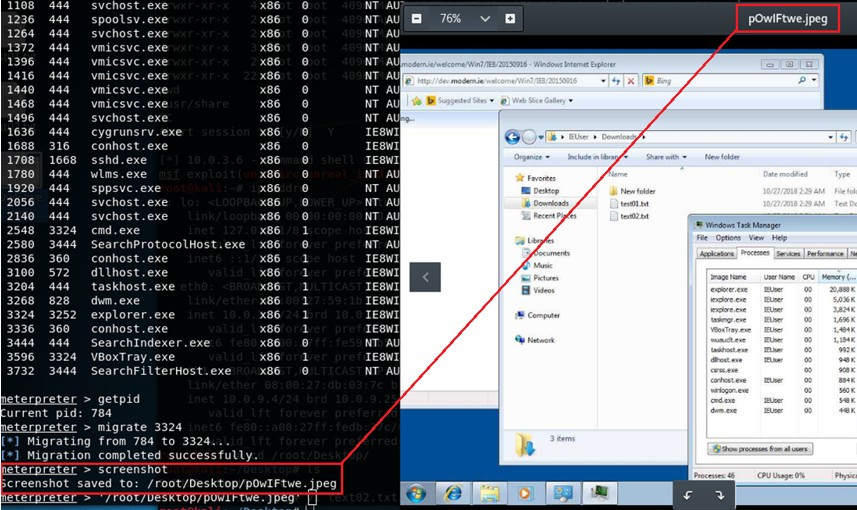Click Downloads in the Explorer breadcrumb
Image resolution: width=857 pixels, height=510 pixels.
(619, 137)
